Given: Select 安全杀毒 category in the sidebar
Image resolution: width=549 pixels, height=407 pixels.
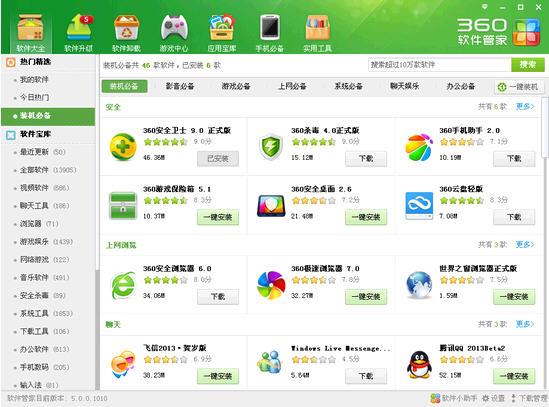Looking at the screenshot, I should [43, 295].
